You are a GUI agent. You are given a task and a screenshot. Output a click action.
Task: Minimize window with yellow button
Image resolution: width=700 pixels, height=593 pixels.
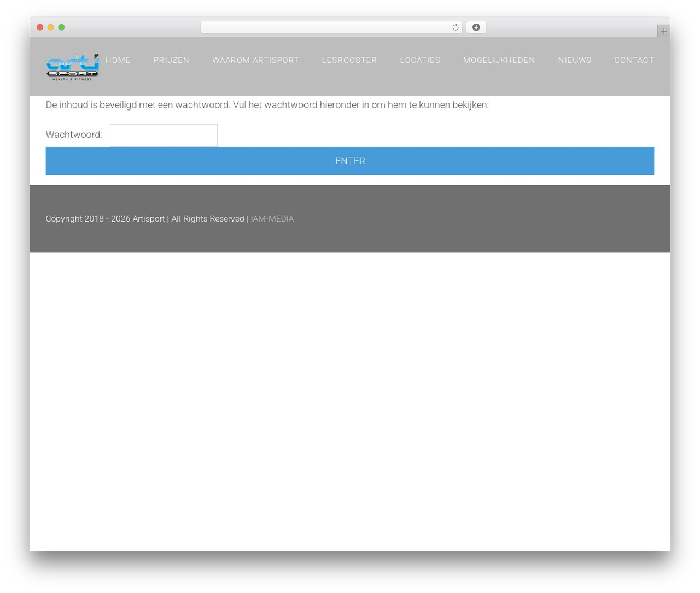coord(50,27)
